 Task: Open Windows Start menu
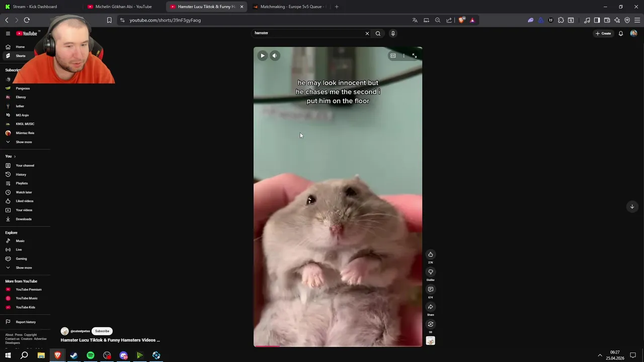[x=8, y=355]
